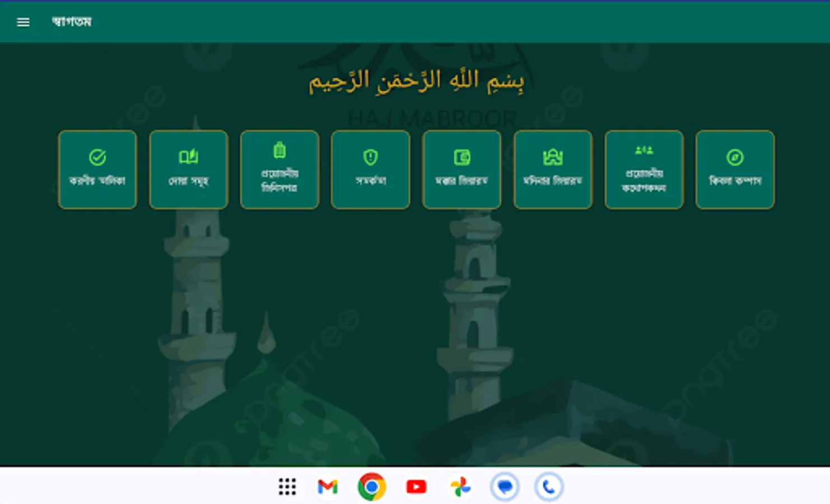Open the app drawer grid button
This screenshot has height=504, width=830.
[287, 487]
